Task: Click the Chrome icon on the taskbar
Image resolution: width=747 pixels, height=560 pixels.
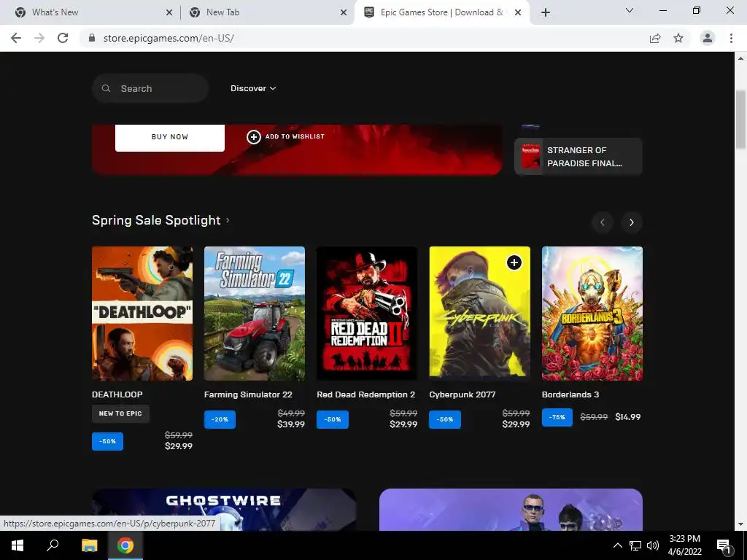Action: (125, 545)
